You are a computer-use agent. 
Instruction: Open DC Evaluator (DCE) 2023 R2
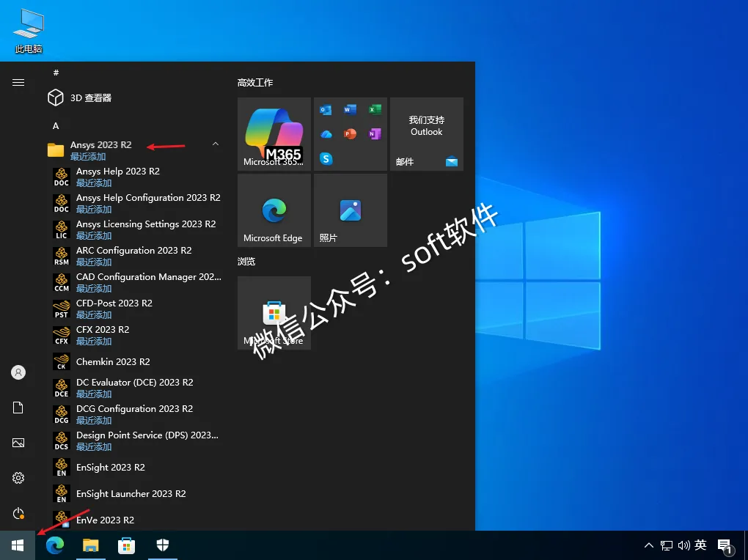click(136, 388)
